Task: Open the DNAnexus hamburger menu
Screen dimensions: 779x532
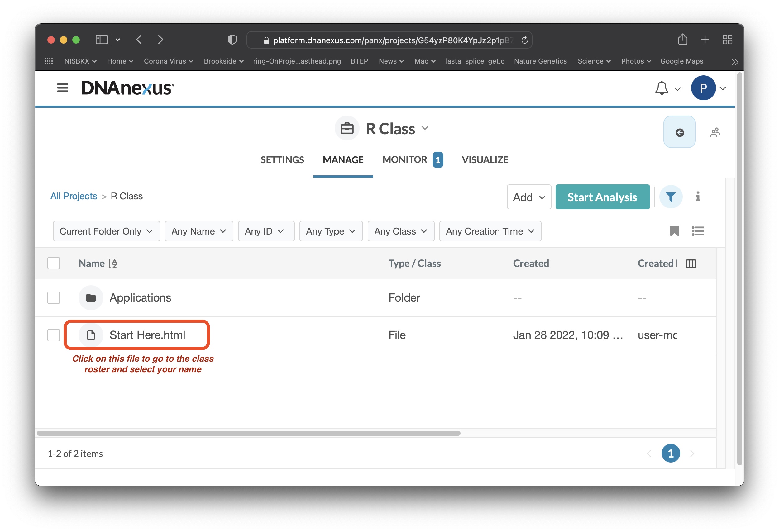Action: [x=62, y=88]
